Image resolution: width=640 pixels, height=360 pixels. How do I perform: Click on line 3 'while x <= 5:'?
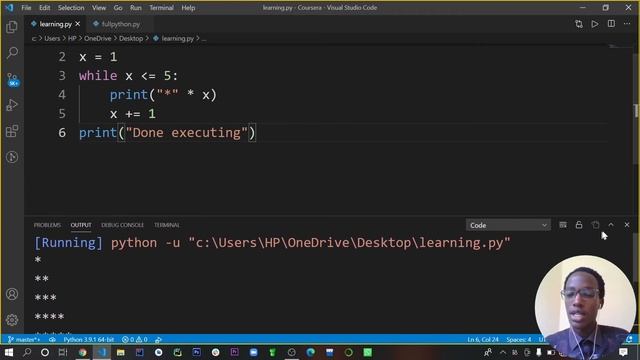[x=129, y=76]
